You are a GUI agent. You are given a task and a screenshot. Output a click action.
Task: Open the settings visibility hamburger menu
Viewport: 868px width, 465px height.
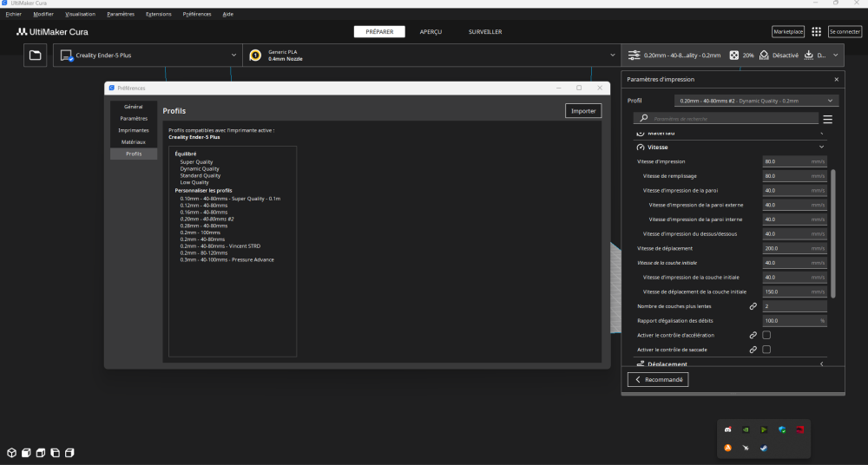[x=827, y=119]
